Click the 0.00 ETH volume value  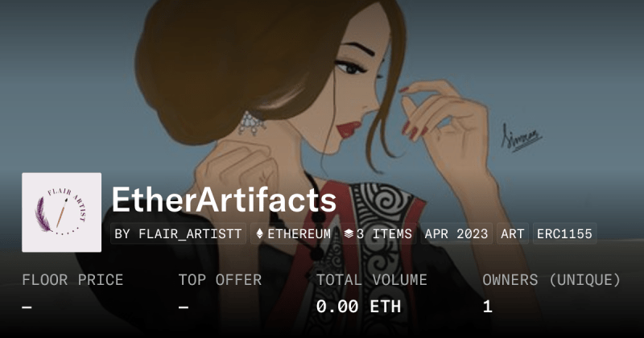click(x=358, y=307)
